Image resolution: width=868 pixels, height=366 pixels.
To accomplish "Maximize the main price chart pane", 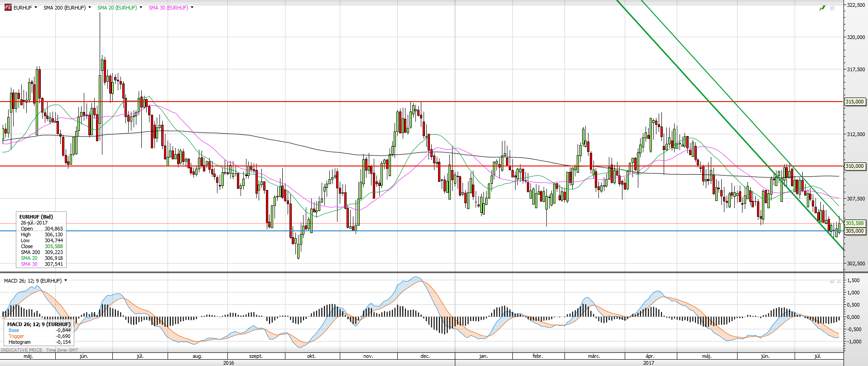I will [x=832, y=8].
